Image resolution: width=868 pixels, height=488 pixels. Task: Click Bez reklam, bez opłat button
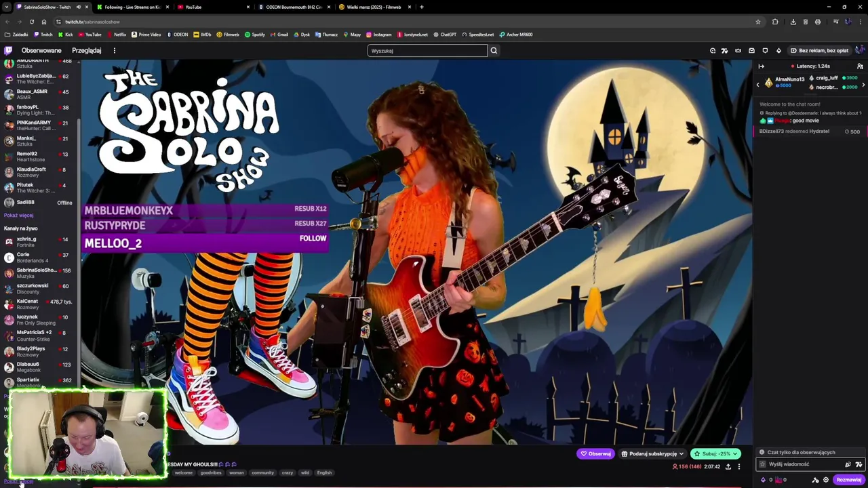[819, 50]
